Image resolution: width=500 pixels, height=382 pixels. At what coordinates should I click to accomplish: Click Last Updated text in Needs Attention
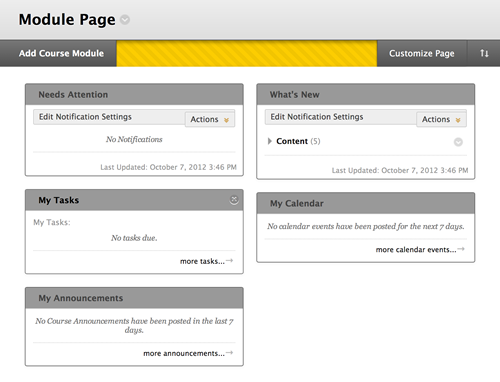coord(169,167)
